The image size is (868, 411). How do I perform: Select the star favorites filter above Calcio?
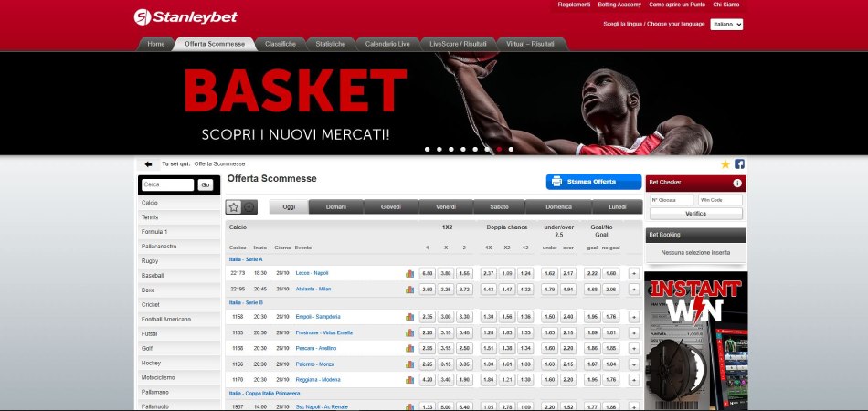click(234, 207)
